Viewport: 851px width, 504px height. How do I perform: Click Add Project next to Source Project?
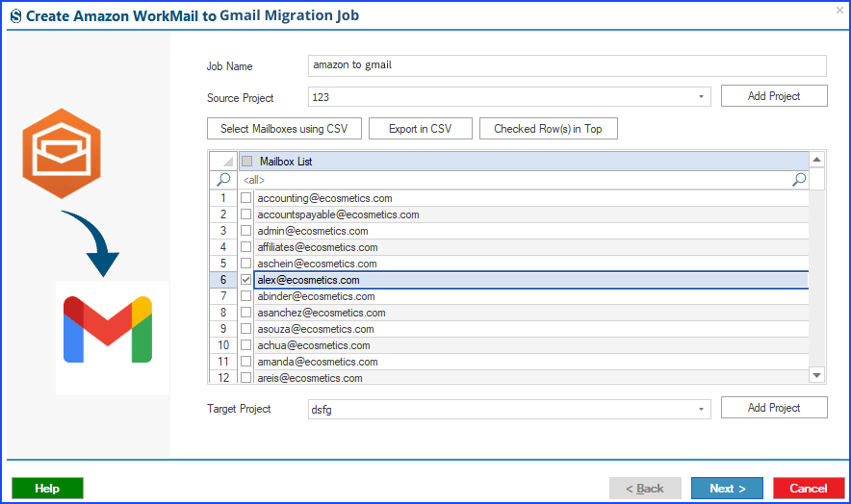[x=774, y=96]
